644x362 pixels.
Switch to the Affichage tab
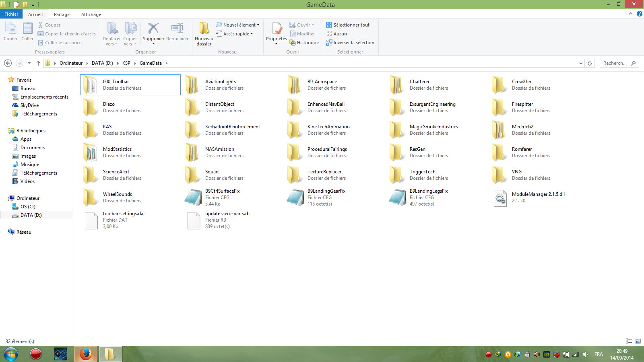[x=91, y=14]
